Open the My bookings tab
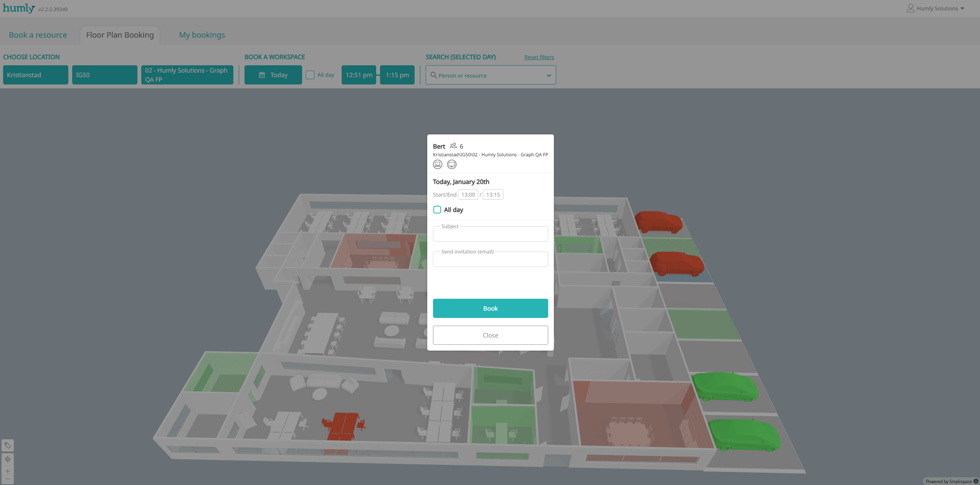Image resolution: width=980 pixels, height=485 pixels. [x=202, y=35]
